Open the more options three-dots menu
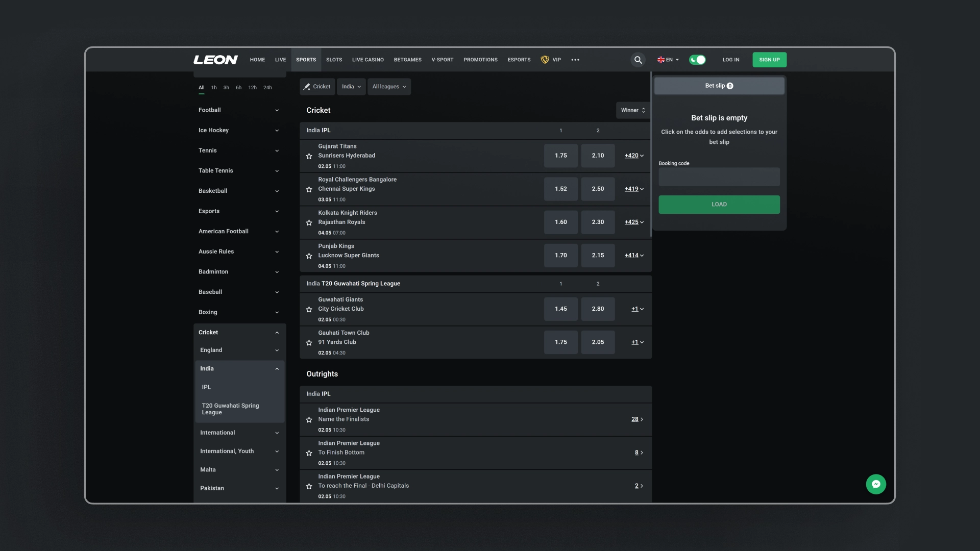Image resolution: width=980 pixels, height=551 pixels. (x=575, y=60)
